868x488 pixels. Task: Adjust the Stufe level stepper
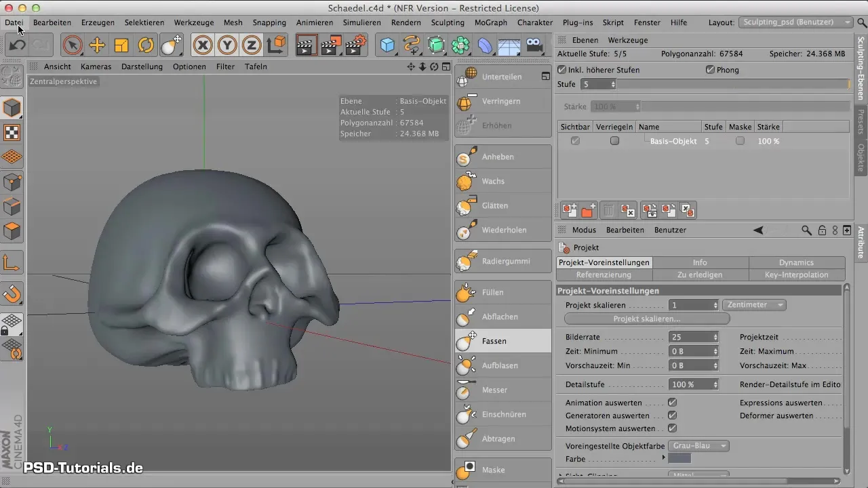[x=613, y=84]
